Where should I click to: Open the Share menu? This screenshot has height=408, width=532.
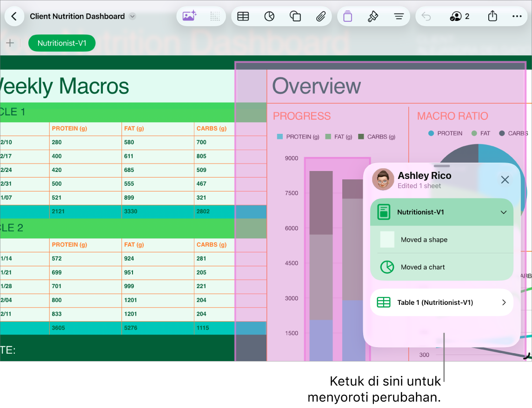coord(492,16)
